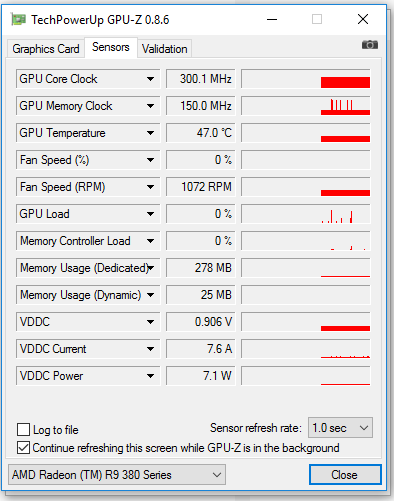Enable the Log to file checkbox
The image size is (394, 501).
click(x=23, y=430)
